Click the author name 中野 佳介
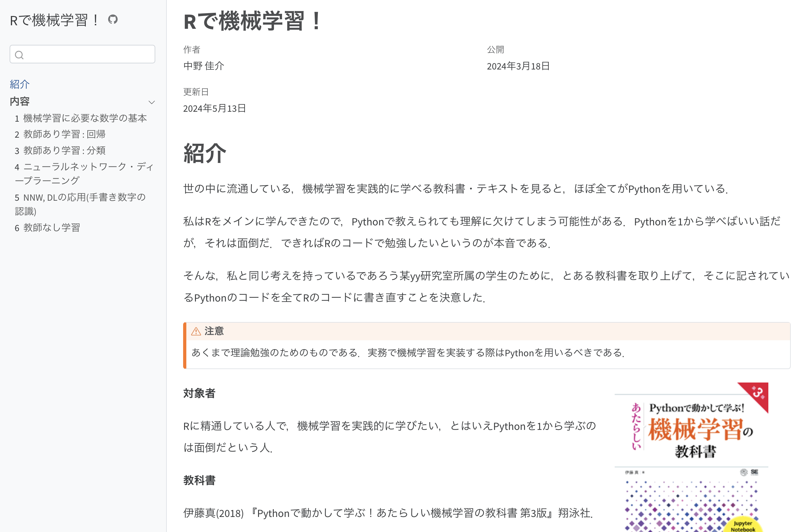 click(204, 66)
